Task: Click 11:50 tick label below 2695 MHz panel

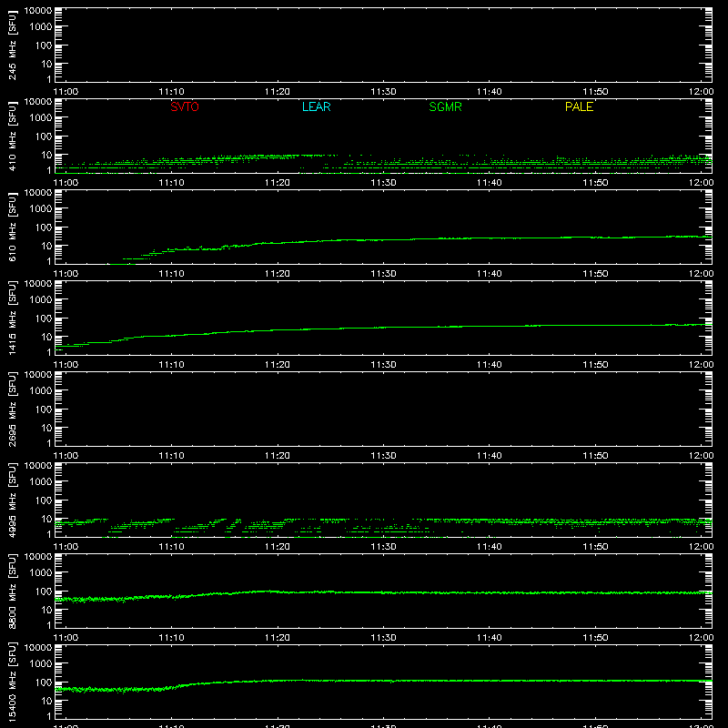Action: coord(595,456)
